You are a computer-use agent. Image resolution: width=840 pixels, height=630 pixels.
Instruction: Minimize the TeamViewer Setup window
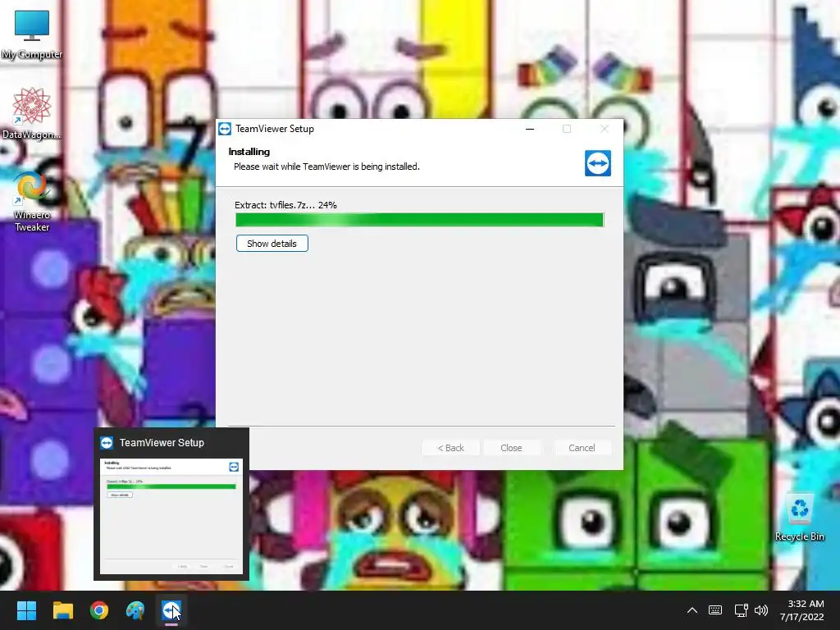tap(530, 129)
